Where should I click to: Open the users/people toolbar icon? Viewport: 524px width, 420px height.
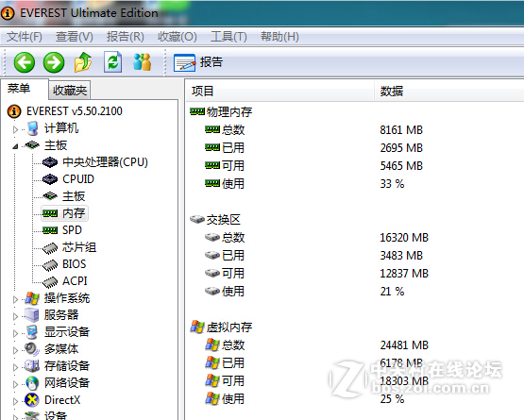coord(142,62)
